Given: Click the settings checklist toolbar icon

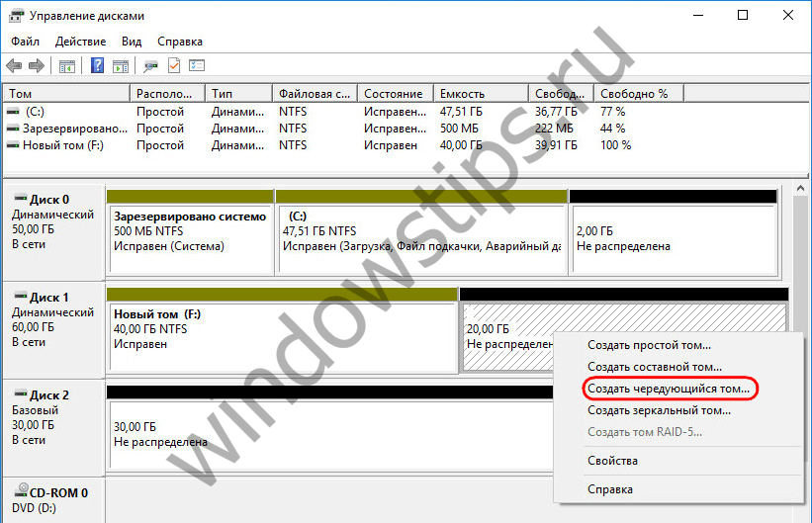Looking at the screenshot, I should (197, 66).
